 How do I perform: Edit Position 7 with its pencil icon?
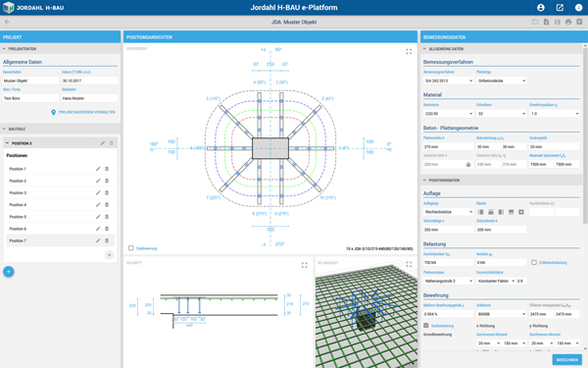[x=98, y=240]
